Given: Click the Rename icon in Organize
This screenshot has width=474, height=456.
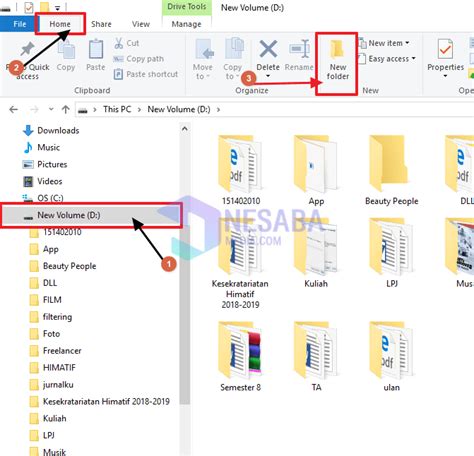Looking at the screenshot, I should [299, 49].
